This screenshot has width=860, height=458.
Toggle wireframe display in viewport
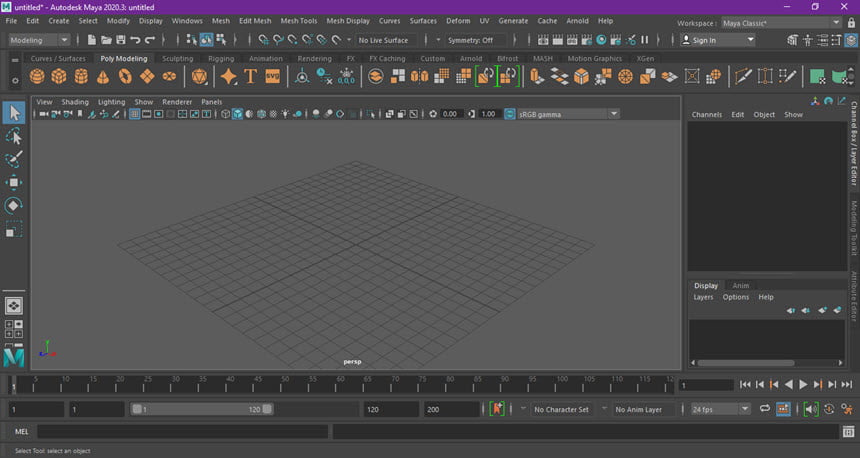[225, 114]
